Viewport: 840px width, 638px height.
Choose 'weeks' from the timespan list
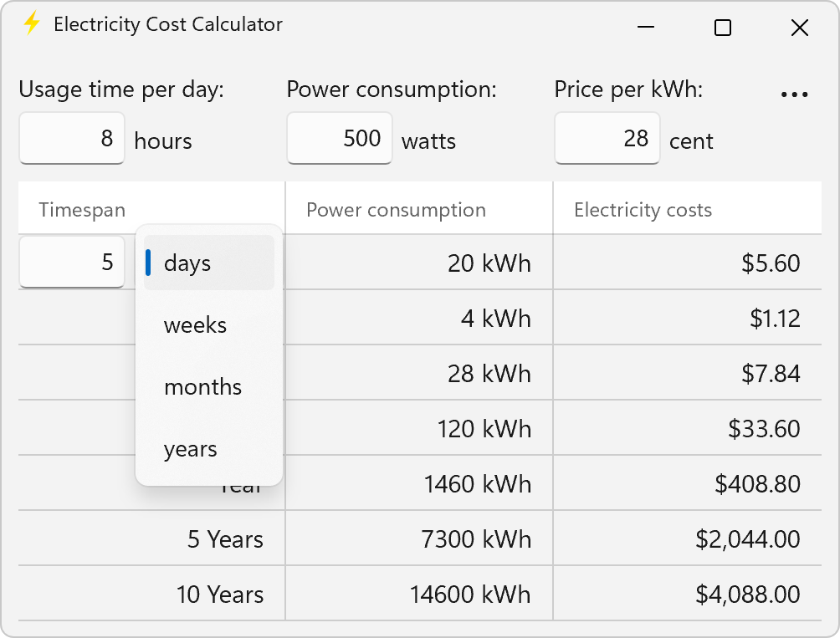[x=209, y=325]
